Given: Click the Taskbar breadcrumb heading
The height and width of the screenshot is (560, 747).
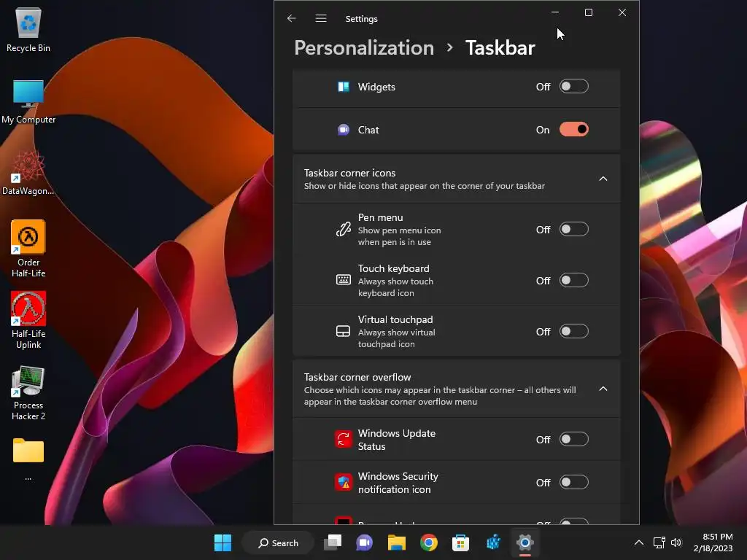Looking at the screenshot, I should pyautogui.click(x=500, y=48).
